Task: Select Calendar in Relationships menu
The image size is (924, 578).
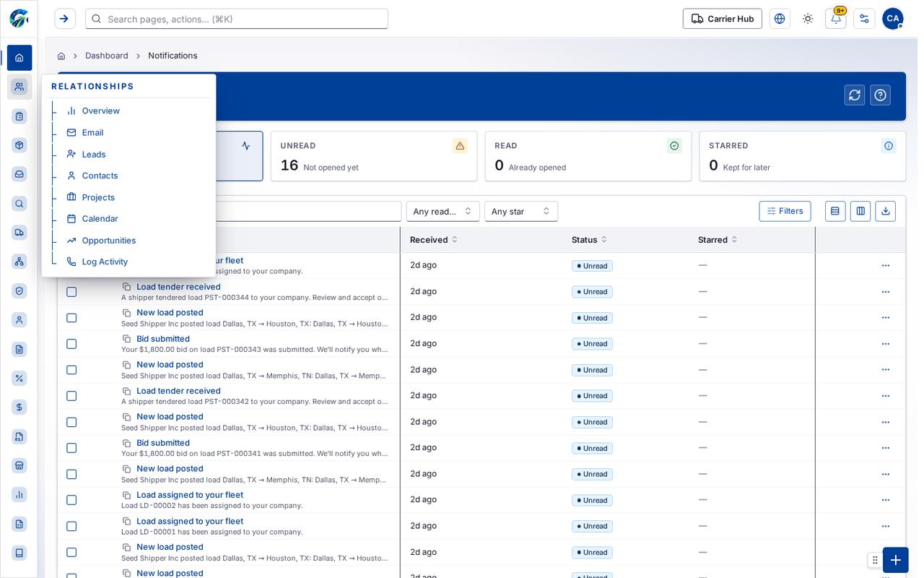Action: [100, 219]
